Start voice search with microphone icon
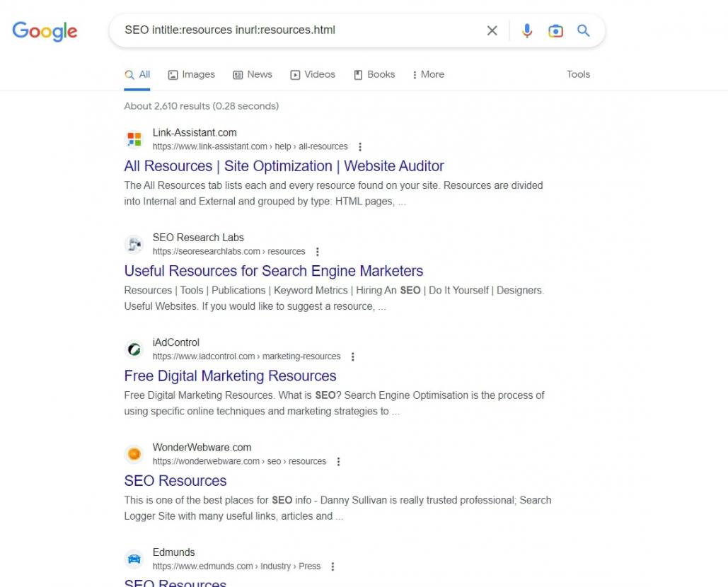Image resolution: width=728 pixels, height=587 pixels. [x=527, y=30]
